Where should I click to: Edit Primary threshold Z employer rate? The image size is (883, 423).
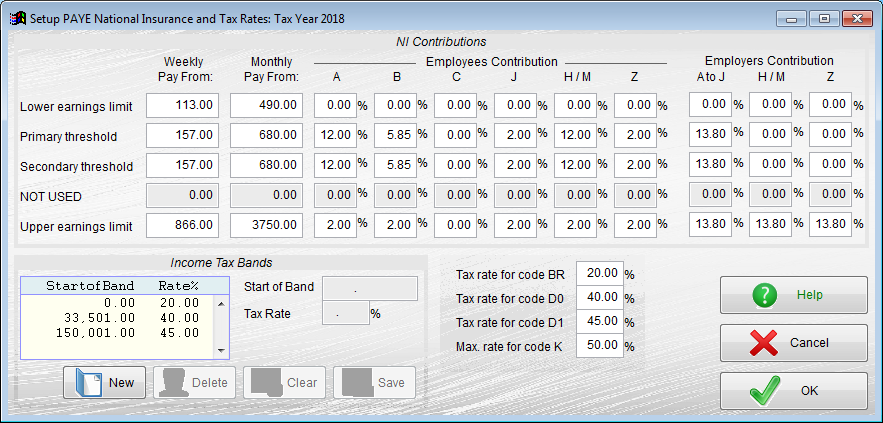[831, 134]
